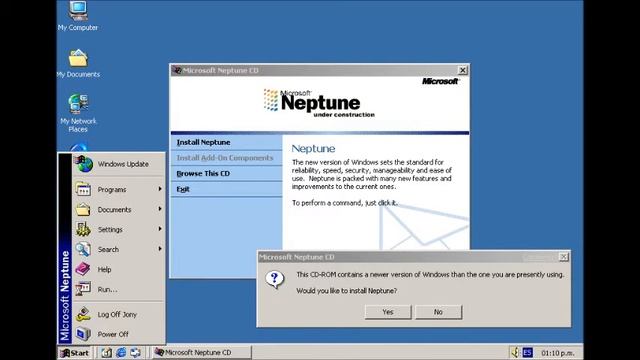This screenshot has width=640, height=360.
Task: Click the Windows Update globe icon
Action: [x=84, y=164]
